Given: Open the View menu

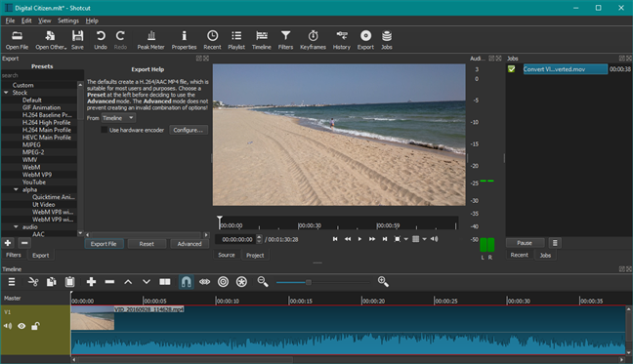Looking at the screenshot, I should pos(44,20).
